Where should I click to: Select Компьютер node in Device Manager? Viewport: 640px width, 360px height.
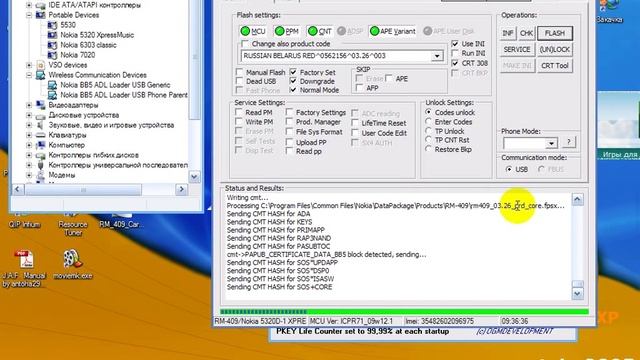[x=67, y=145]
